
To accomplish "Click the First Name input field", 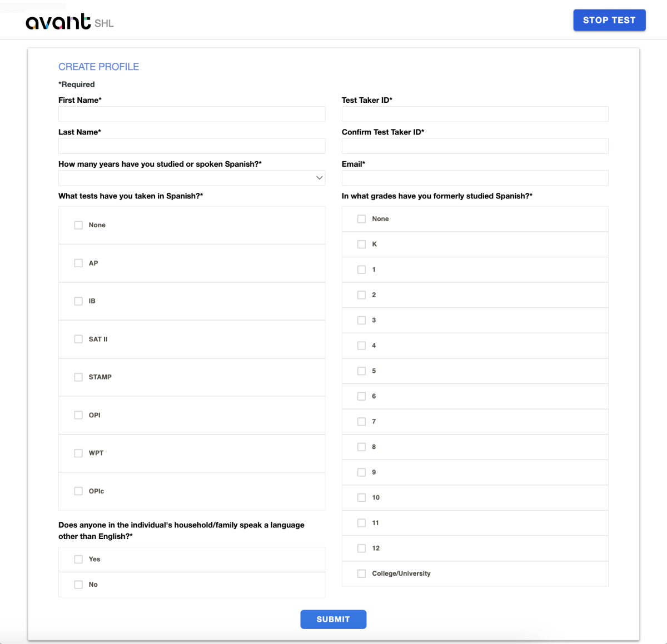I will click(x=192, y=114).
